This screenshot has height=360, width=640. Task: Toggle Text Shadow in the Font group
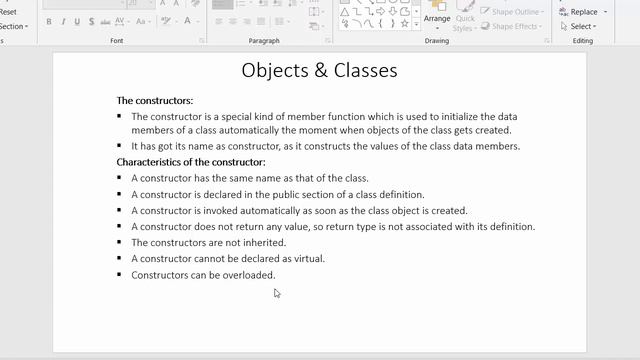pyautogui.click(x=91, y=22)
